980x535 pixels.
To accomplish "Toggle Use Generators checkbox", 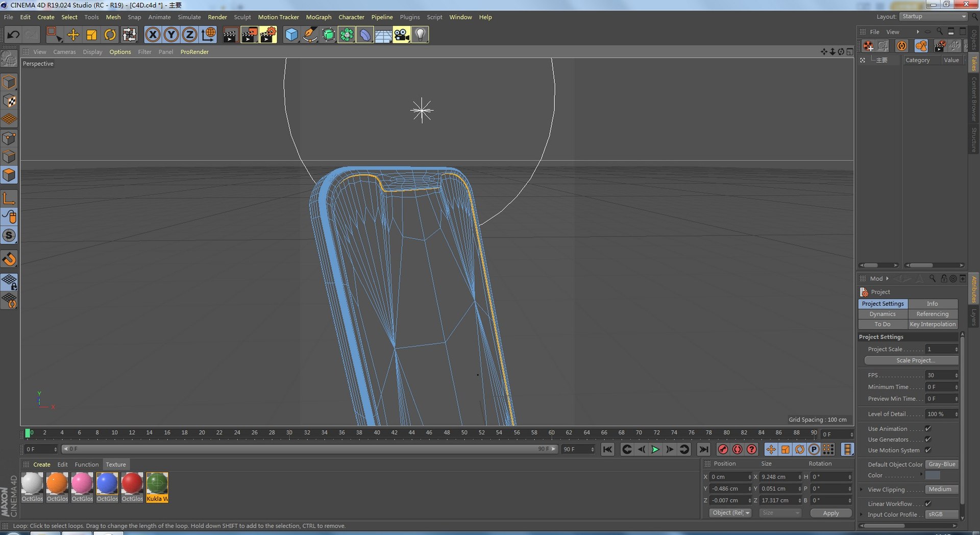I will click(x=928, y=440).
